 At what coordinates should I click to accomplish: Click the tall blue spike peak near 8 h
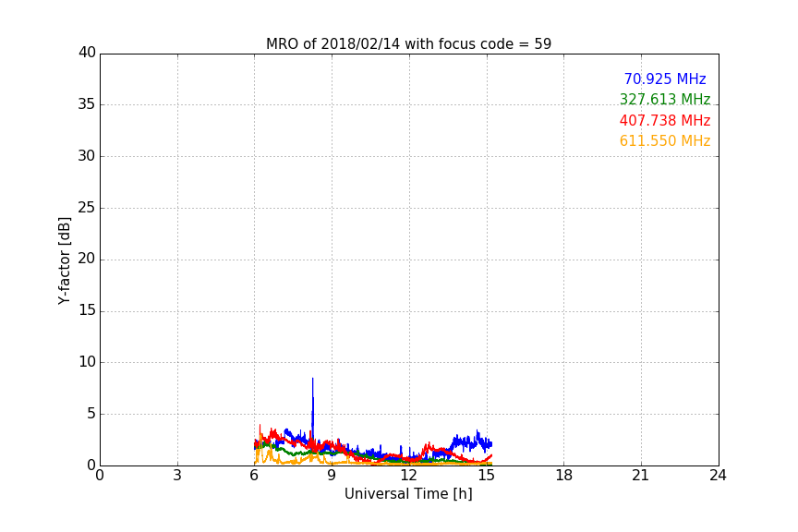[x=312, y=380]
